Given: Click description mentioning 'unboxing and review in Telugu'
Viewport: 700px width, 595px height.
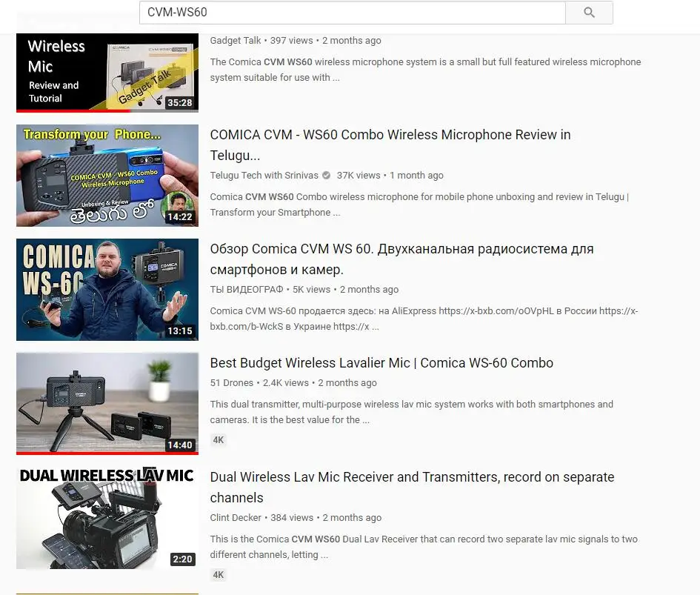Looking at the screenshot, I should point(419,205).
